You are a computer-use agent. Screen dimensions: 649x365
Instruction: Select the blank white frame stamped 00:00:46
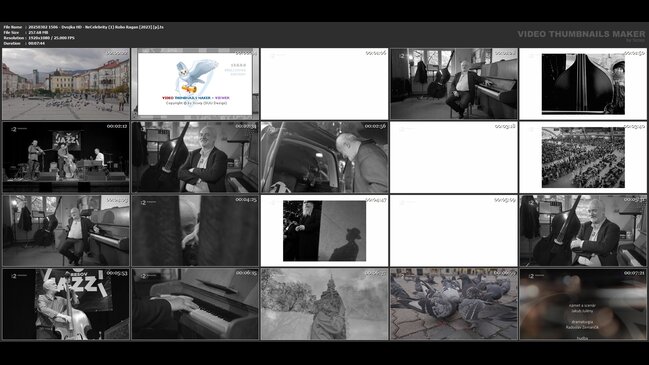pyautogui.click(x=324, y=84)
